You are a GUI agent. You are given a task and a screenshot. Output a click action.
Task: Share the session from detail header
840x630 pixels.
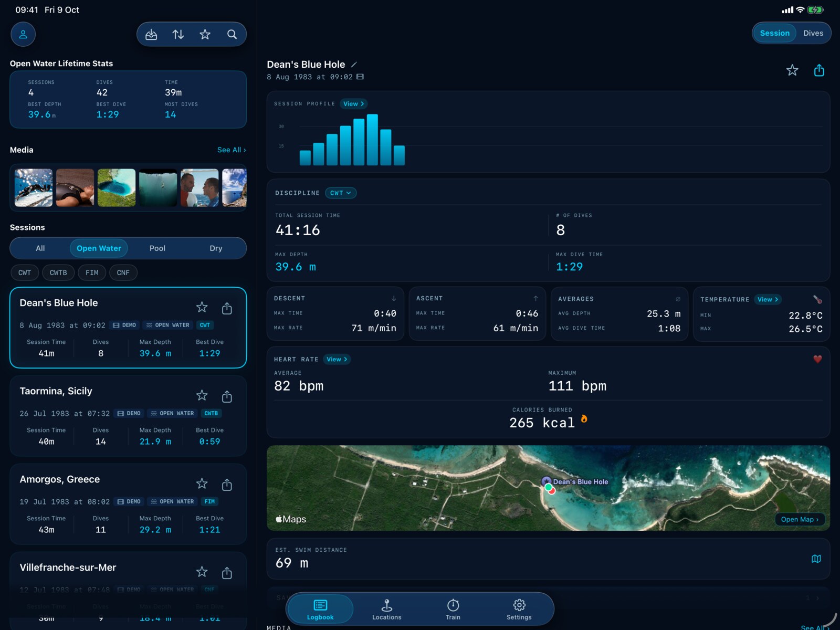819,70
